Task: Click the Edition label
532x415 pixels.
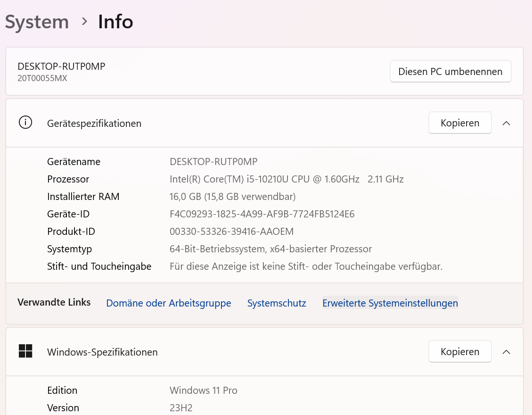Action: pos(62,390)
